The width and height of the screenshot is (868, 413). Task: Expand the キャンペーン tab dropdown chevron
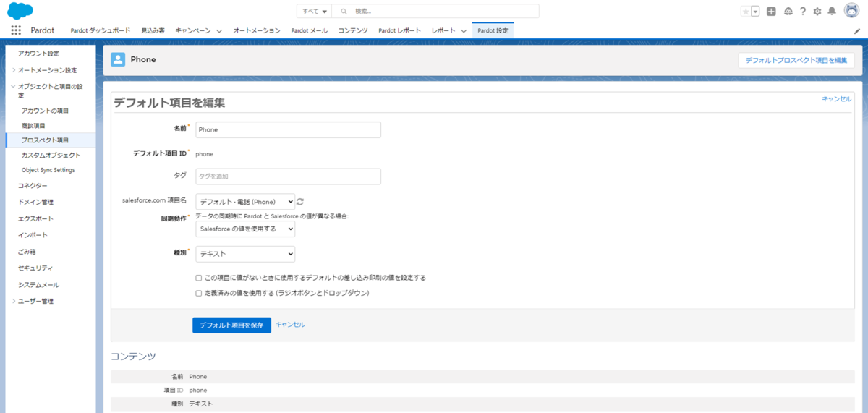click(x=218, y=31)
